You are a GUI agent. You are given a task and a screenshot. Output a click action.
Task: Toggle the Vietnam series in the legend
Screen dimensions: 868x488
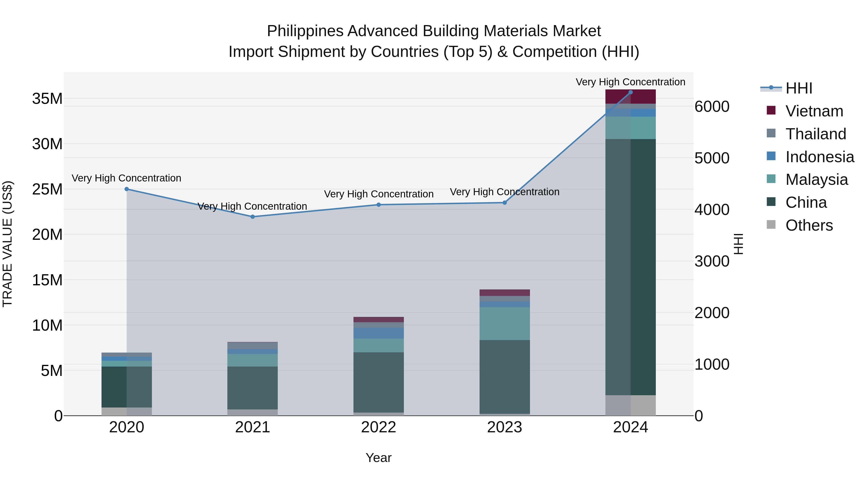tap(805, 111)
